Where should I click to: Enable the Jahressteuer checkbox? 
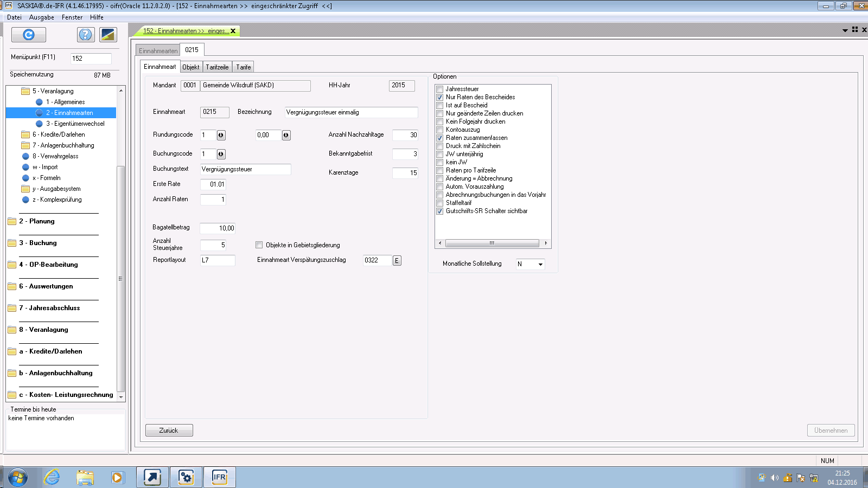[x=440, y=89]
